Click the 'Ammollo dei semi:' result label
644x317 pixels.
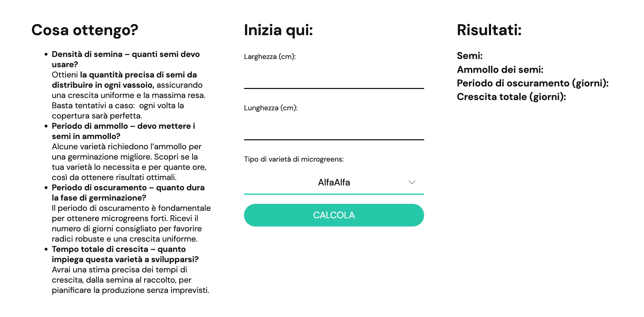[x=500, y=70]
